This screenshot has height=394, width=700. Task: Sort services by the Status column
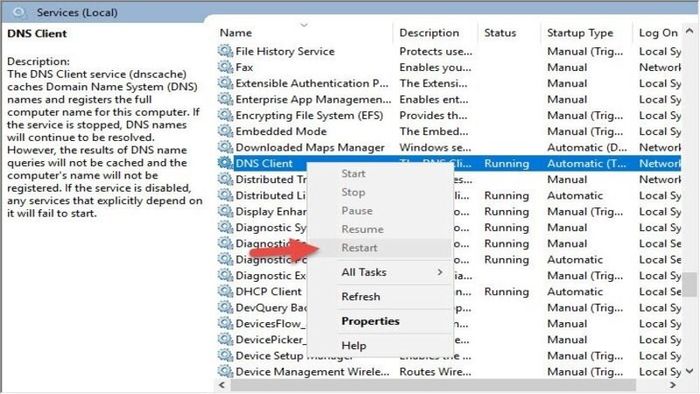coord(500,33)
